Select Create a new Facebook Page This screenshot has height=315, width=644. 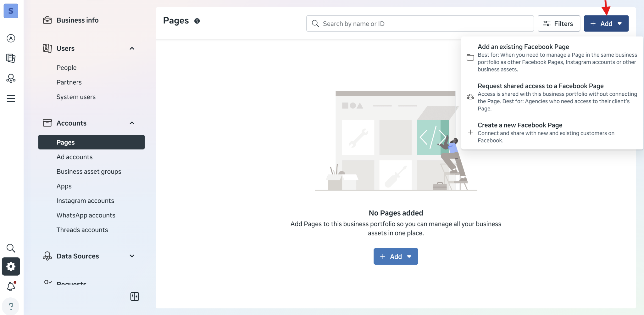(520, 125)
